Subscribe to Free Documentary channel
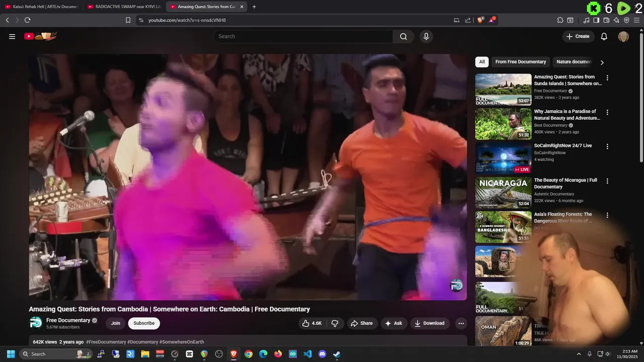 click(x=144, y=323)
